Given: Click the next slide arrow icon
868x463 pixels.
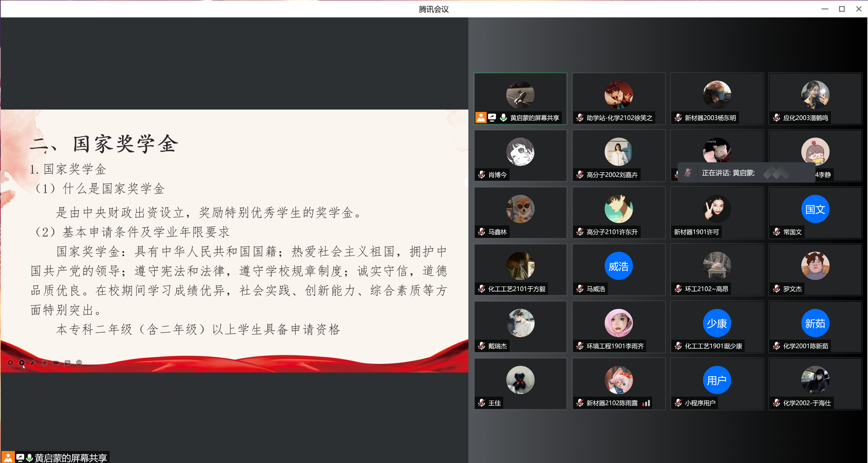Looking at the screenshot, I should pos(22,363).
